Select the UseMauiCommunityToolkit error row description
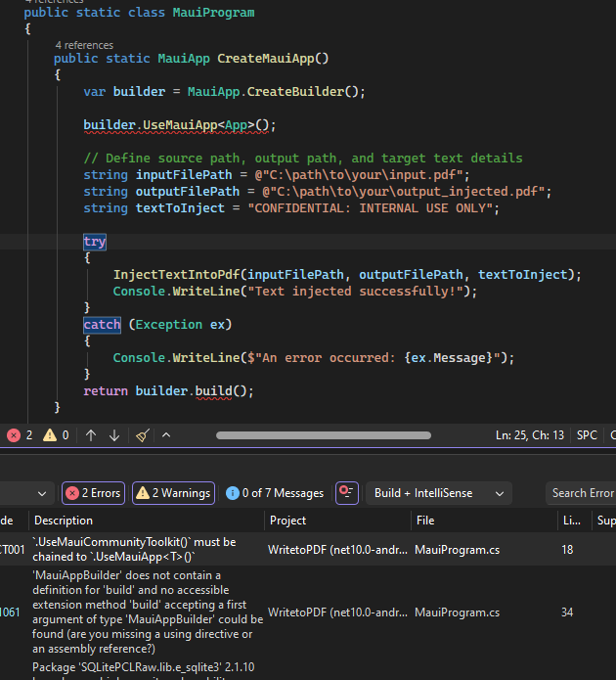Screen dimensions: 616x680 134,550
